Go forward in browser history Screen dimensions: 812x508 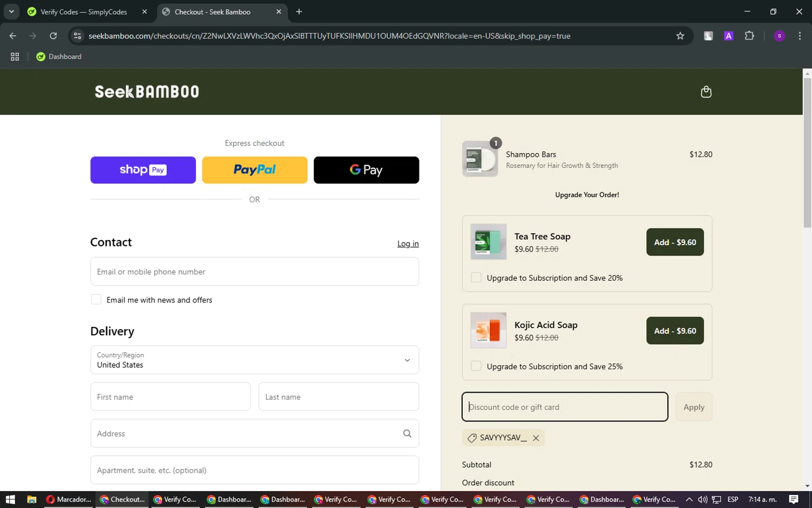(x=33, y=36)
